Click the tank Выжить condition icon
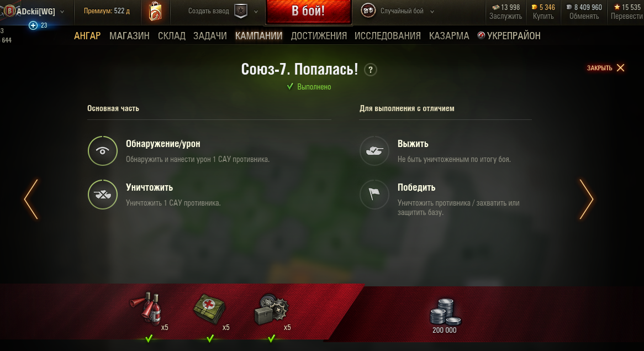Image resolution: width=644 pixels, height=351 pixels. 374,151
